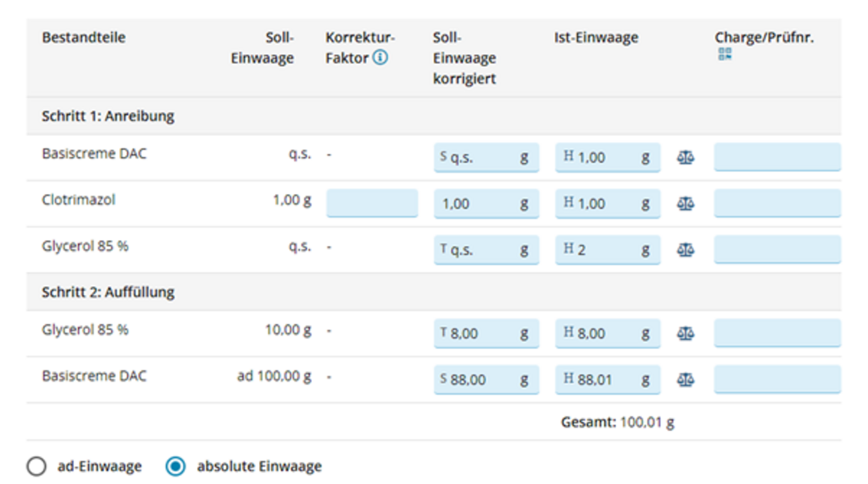Image resolution: width=868 pixels, height=484 pixels.
Task: Click the Ist-Einwaage field showing 8,00
Action: 607,333
